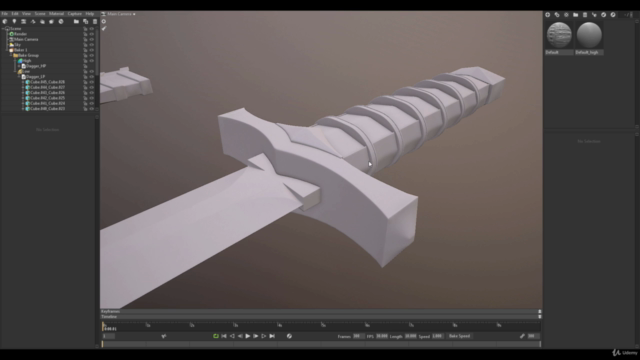Toggle visibility eye for Cube.045_Cube.028 row
This screenshot has height=360, width=640.
tap(92, 82)
